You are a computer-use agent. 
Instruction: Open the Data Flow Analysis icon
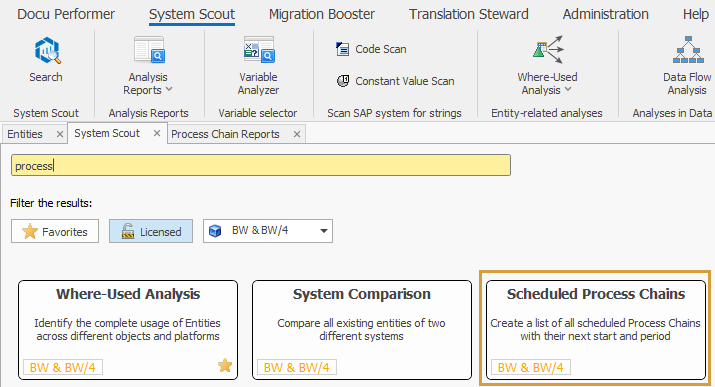[x=688, y=50]
